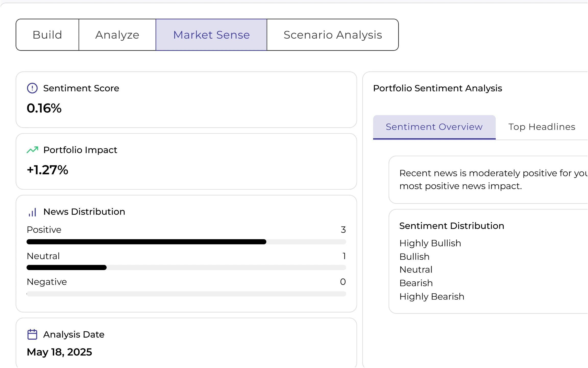Click the Negative count of 0
This screenshot has height=368, width=588.
[343, 282]
